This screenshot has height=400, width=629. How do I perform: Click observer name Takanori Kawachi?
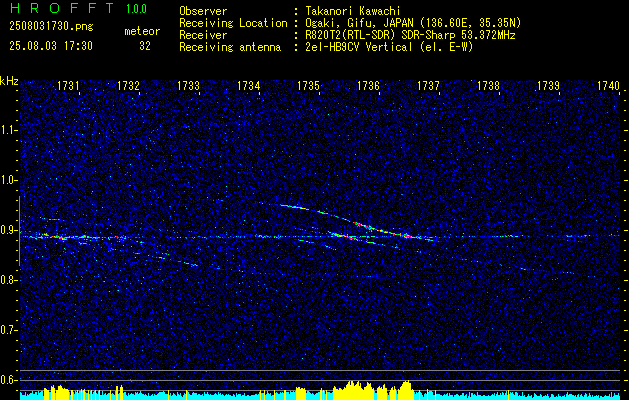point(353,12)
